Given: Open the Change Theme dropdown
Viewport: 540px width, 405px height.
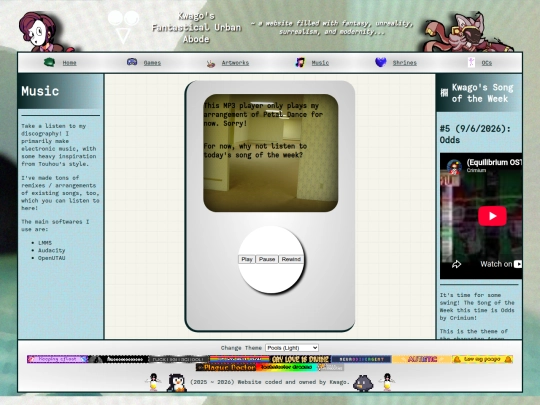Looking at the screenshot, I should [292, 348].
